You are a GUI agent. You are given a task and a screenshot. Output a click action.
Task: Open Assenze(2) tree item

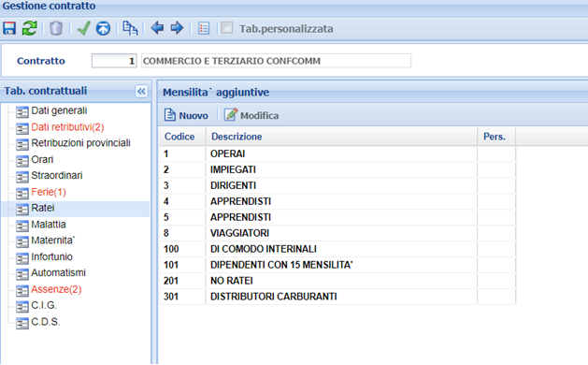pos(56,289)
